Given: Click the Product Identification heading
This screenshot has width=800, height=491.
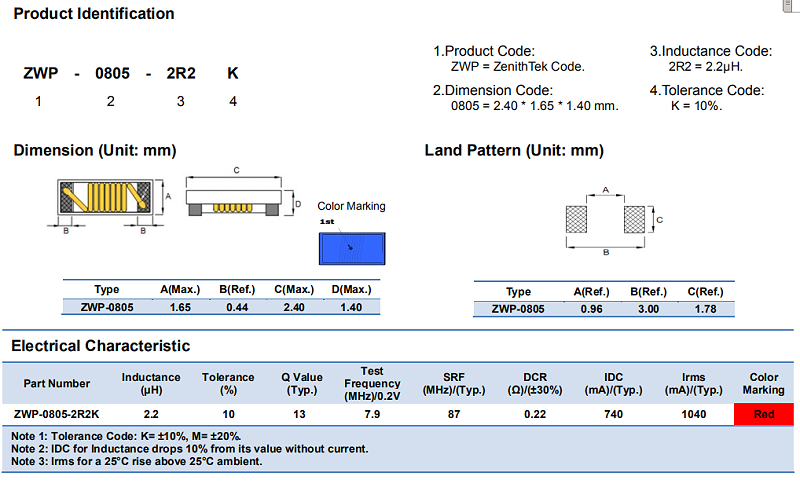Looking at the screenshot, I should coord(94,14).
